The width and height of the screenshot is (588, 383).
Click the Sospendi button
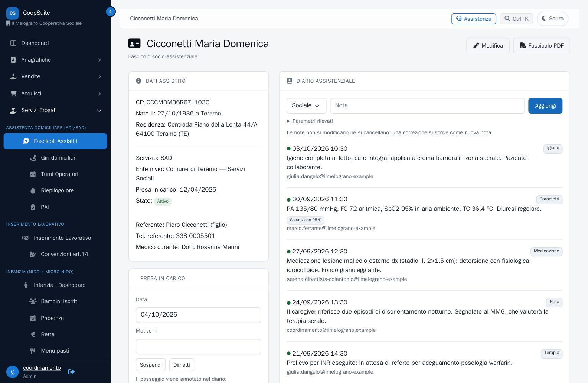tap(151, 365)
